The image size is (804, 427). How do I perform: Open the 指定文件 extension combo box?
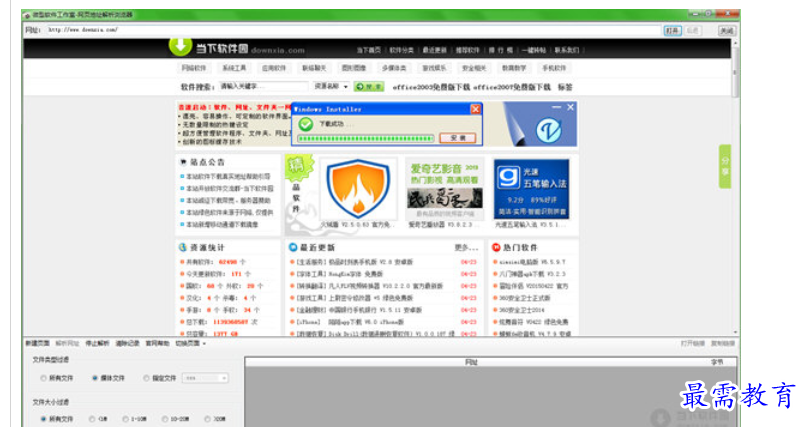tap(205, 378)
